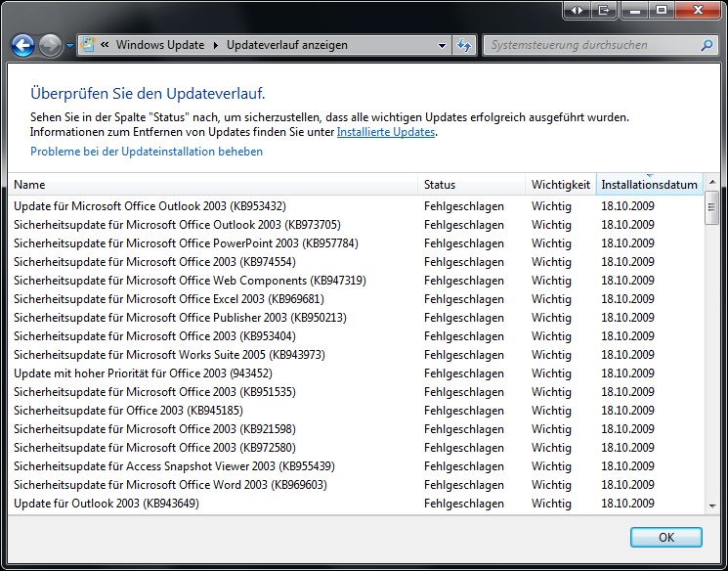Click the left-right arrows title bar button
The height and width of the screenshot is (571, 728).
pyautogui.click(x=577, y=10)
